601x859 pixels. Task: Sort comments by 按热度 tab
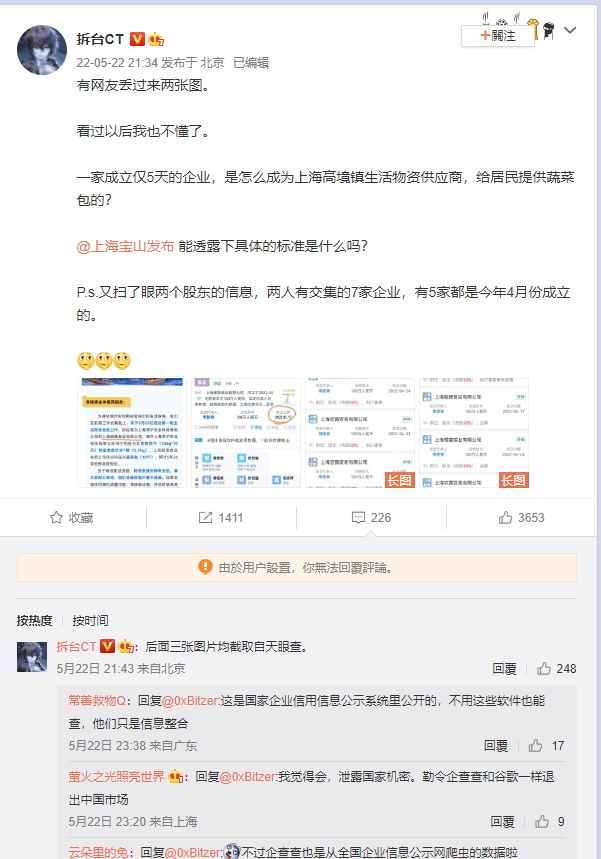[35, 621]
